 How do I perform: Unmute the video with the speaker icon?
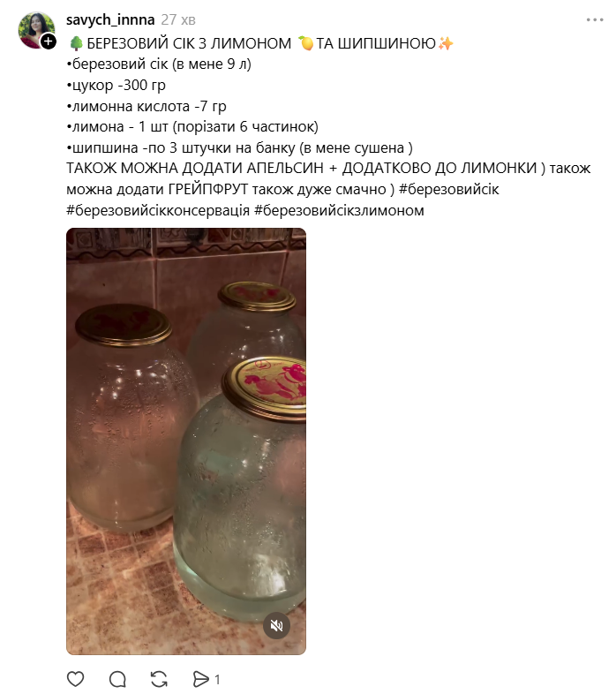(x=276, y=625)
